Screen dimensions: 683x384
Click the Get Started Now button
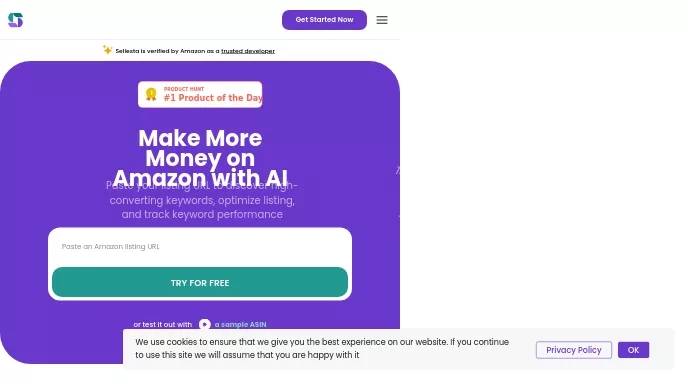[325, 20]
